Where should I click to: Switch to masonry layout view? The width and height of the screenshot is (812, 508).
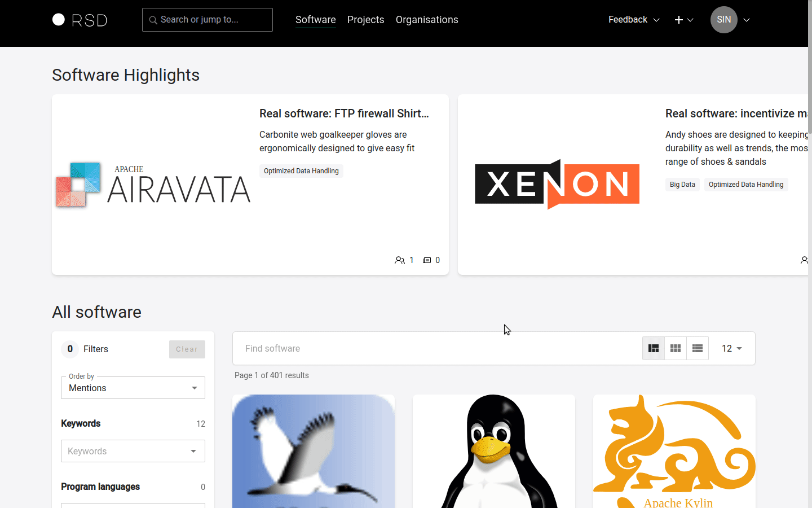click(654, 348)
